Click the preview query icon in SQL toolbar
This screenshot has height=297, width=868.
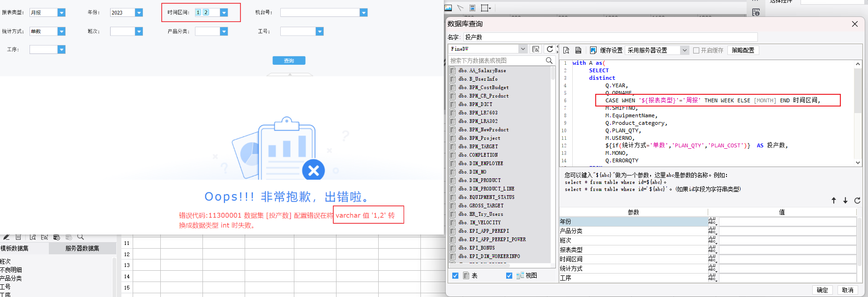pyautogui.click(x=566, y=50)
